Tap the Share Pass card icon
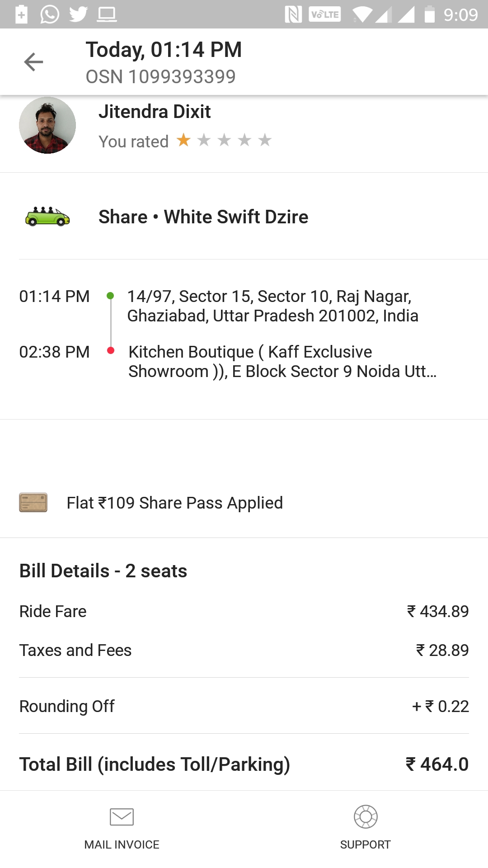Viewport: 488px width, 868px height. pos(33,502)
